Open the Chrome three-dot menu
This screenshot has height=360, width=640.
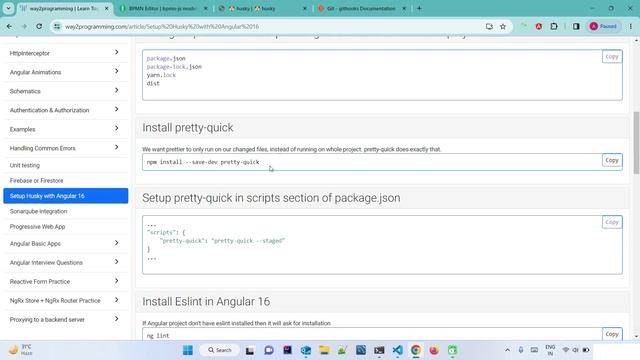click(631, 27)
